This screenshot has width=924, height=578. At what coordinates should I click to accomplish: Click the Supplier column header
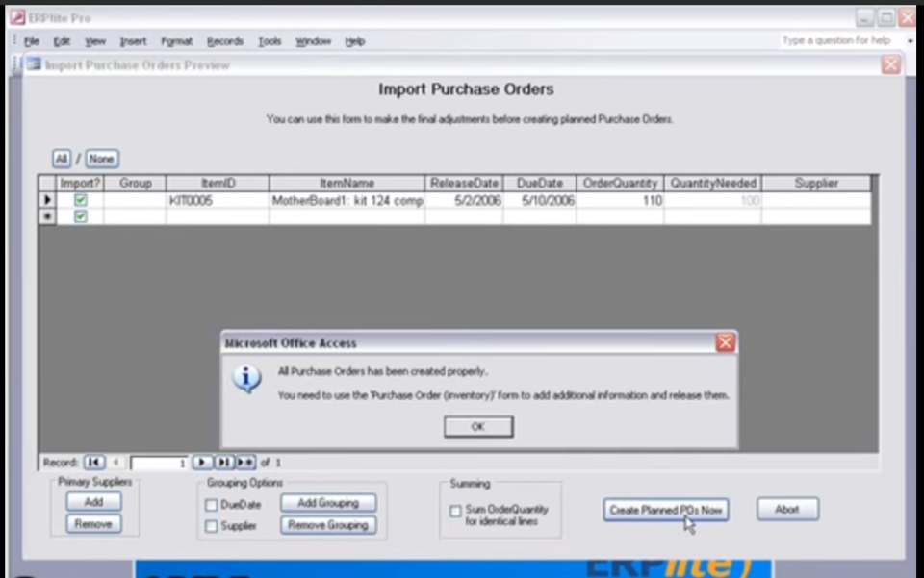[816, 184]
